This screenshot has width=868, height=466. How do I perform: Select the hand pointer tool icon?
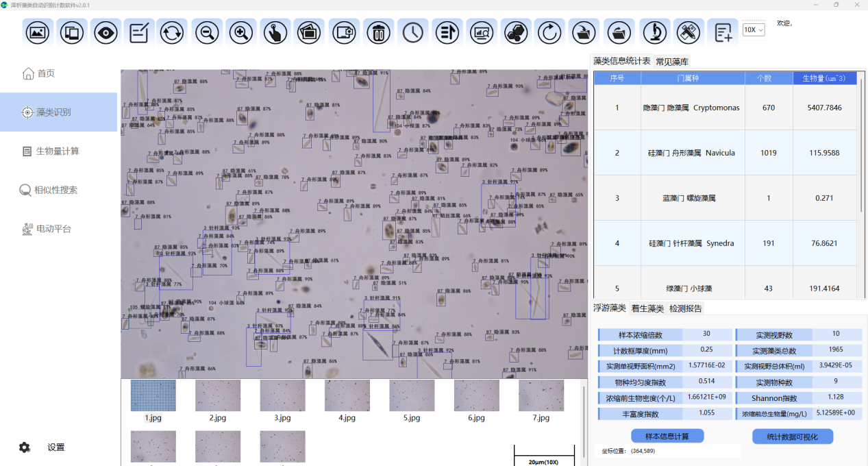coord(275,32)
